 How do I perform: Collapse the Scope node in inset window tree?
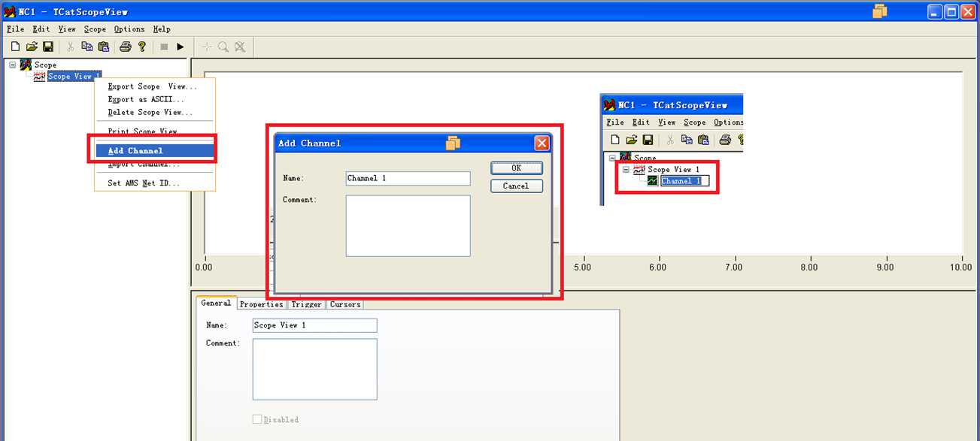tap(613, 158)
